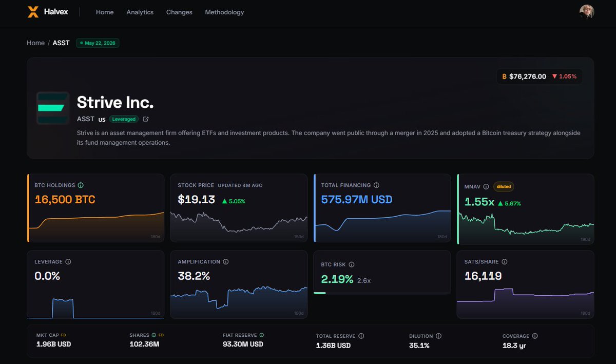Image resolution: width=616 pixels, height=364 pixels.
Task: Click the Amplification 180d chart
Action: pos(239,302)
